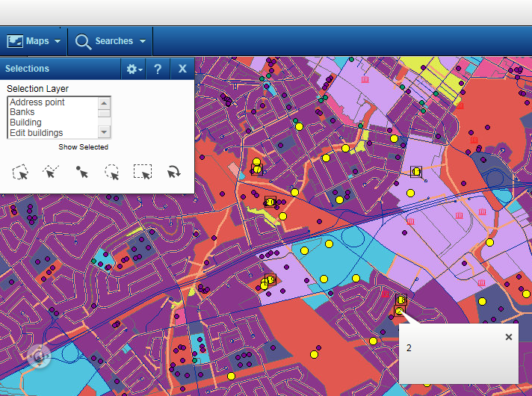The width and height of the screenshot is (532, 396).
Task: Open the Selections panel help
Action: [158, 69]
